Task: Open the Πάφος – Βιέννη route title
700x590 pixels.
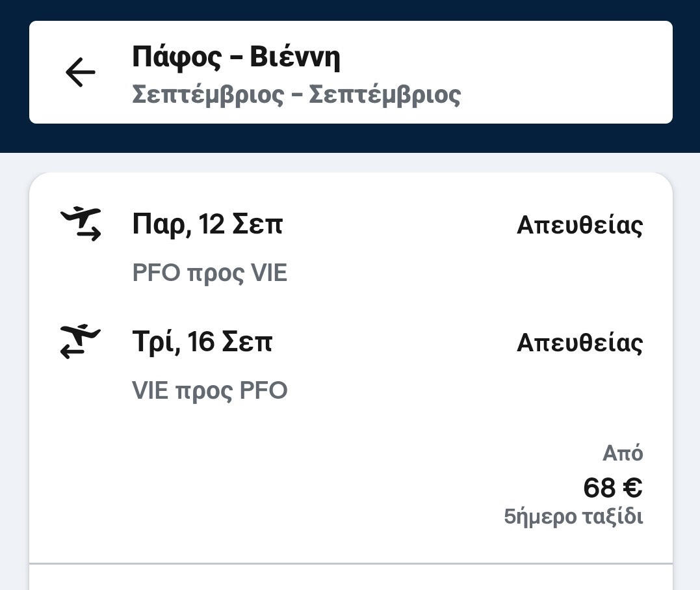Action: [x=236, y=57]
